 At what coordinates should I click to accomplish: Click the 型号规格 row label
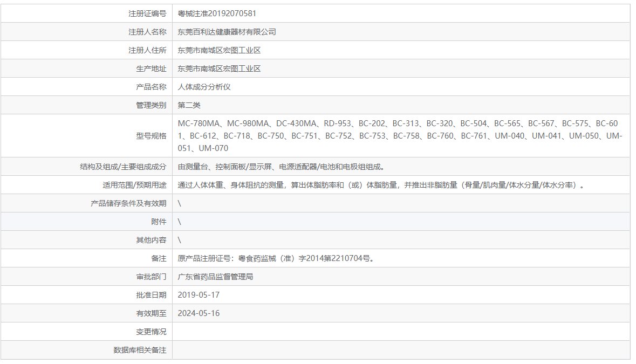click(151, 136)
